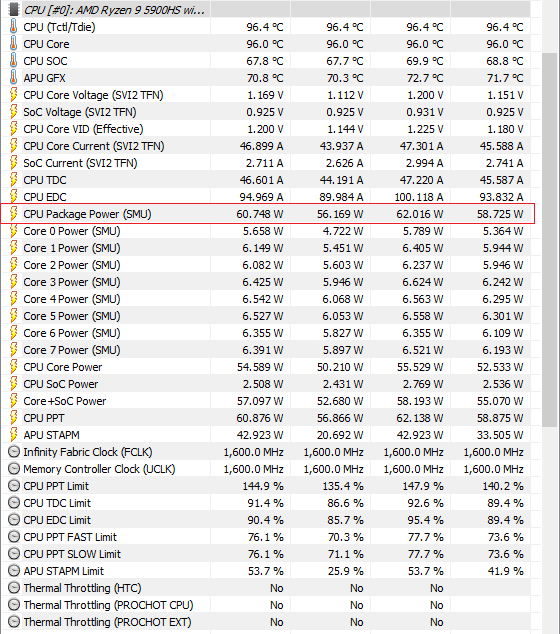The image size is (560, 634).
Task: Click lightning icon beside CPU Core Current
Action: [x=13, y=146]
